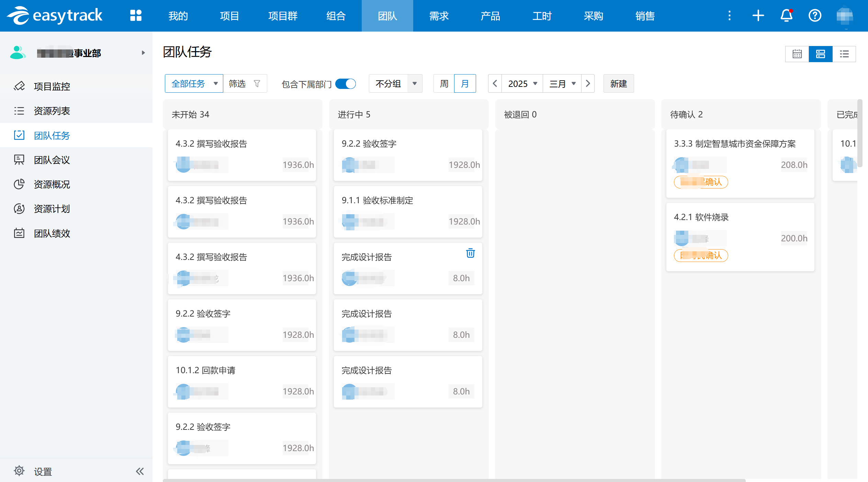Image resolution: width=868 pixels, height=482 pixels.
Task: Switch to calendar view icon
Action: click(797, 54)
